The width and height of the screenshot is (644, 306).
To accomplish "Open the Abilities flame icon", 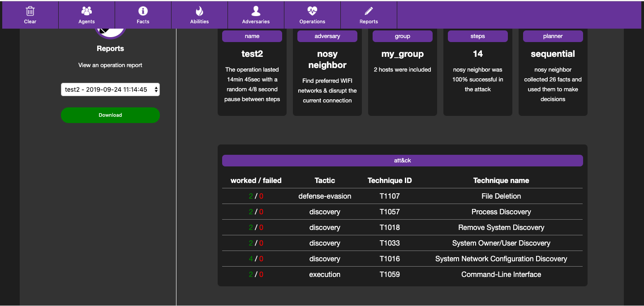I will 199,11.
